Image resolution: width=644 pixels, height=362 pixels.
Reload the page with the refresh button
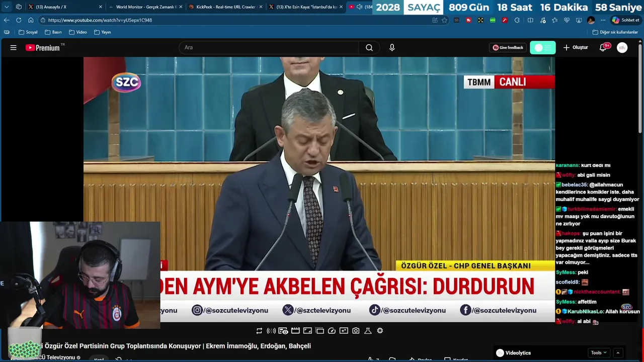tap(19, 20)
